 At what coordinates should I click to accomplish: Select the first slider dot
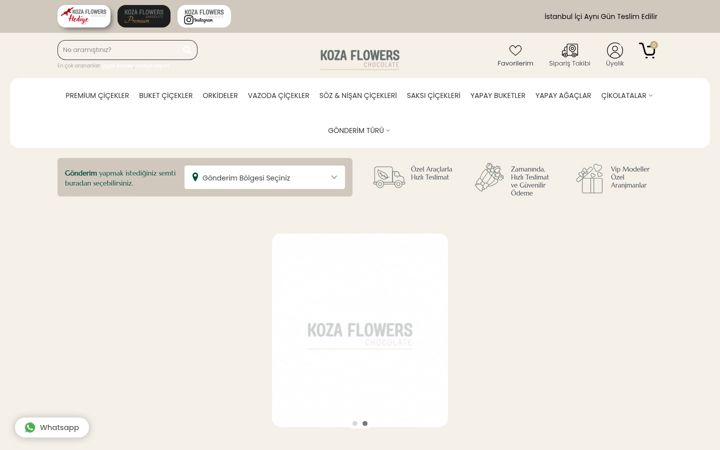(x=354, y=423)
